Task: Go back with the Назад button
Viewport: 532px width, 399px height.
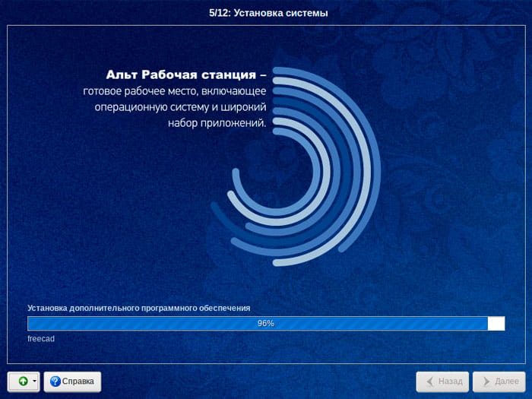Action: coord(442,382)
